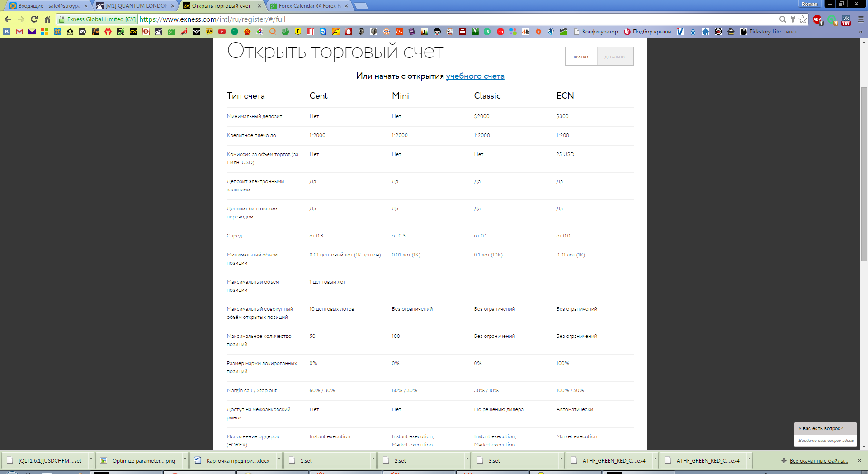Screen dimensions: 868x474
Task: Click the chat question input field
Action: 826,440
